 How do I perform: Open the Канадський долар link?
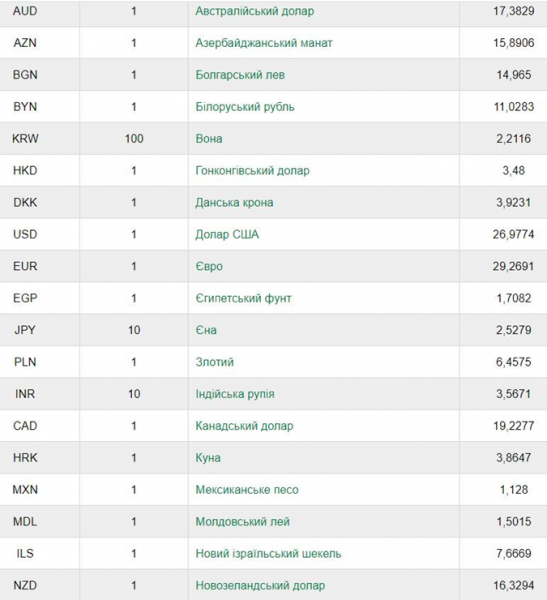[244, 426]
